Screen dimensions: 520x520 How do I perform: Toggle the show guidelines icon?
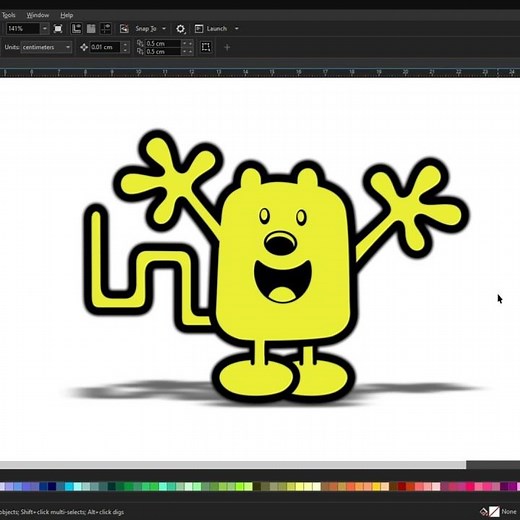pyautogui.click(x=106, y=29)
